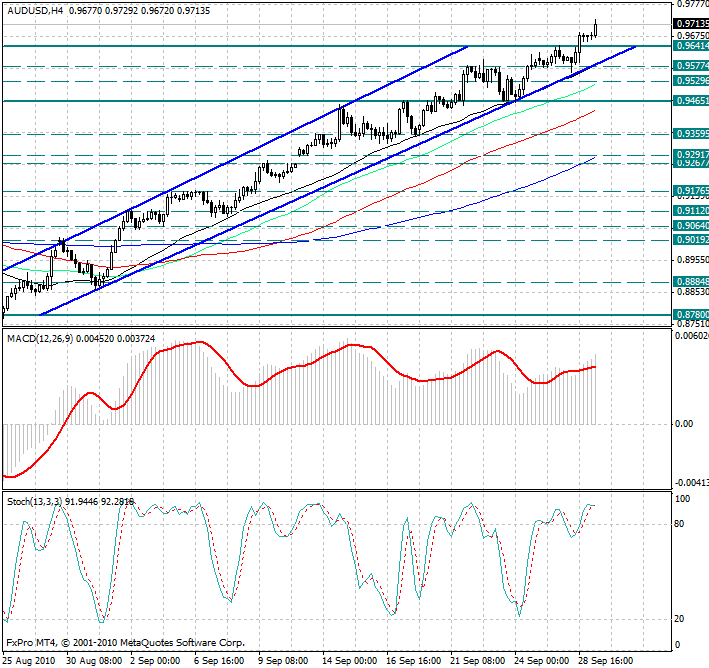
Task: Select the 21 Sep 08:00 time label
Action: point(478,661)
